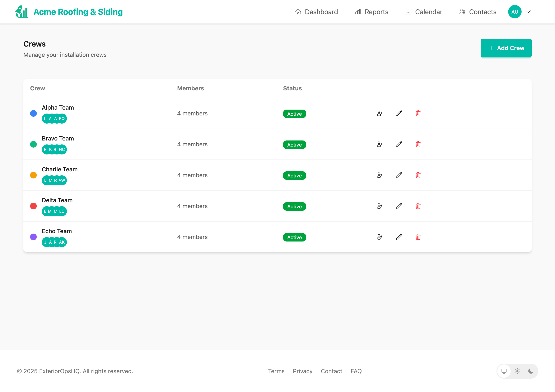Edit the Echo Team crew
This screenshot has height=392, width=555.
(399, 237)
